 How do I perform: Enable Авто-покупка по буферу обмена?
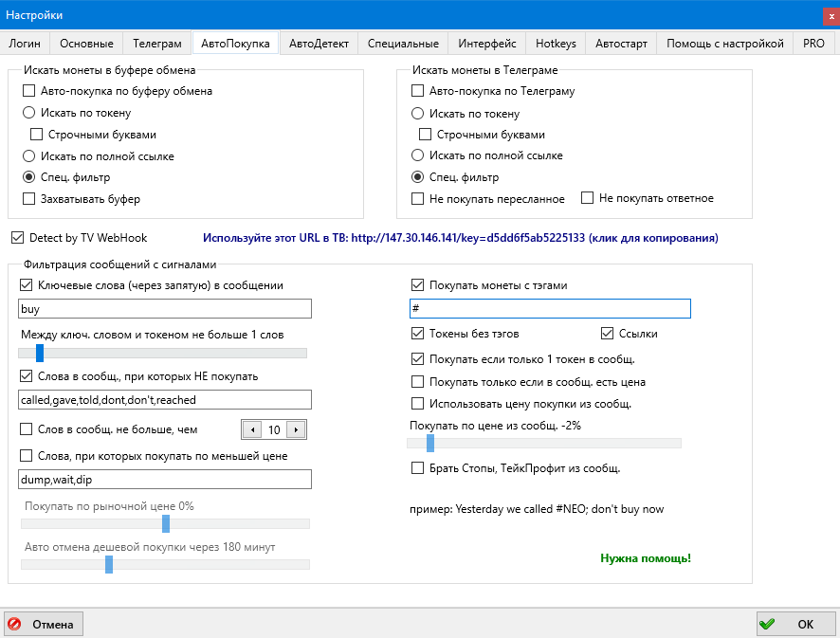pyautogui.click(x=29, y=92)
